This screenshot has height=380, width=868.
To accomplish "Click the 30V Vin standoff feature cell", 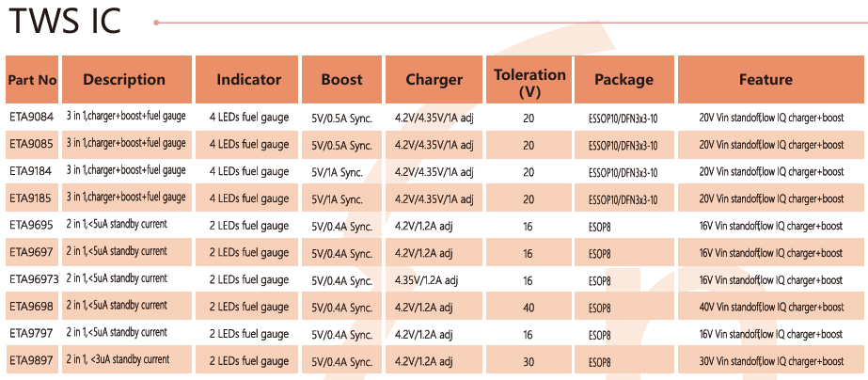I will pos(771,361).
